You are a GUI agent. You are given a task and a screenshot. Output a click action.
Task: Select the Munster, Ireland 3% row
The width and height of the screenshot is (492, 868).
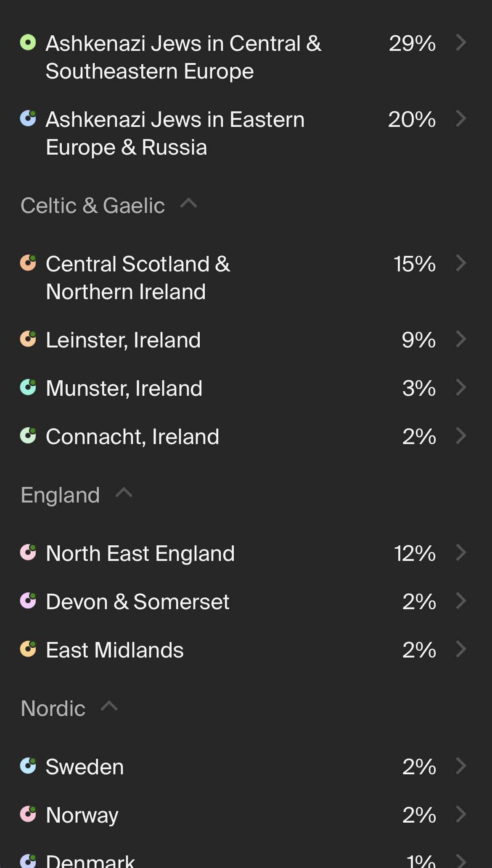click(x=244, y=388)
